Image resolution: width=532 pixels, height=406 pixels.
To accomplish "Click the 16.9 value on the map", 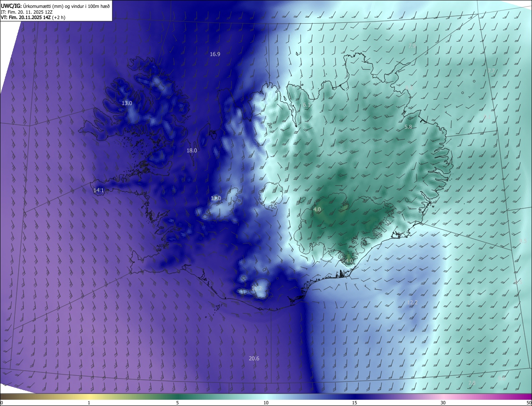I will pyautogui.click(x=215, y=54).
